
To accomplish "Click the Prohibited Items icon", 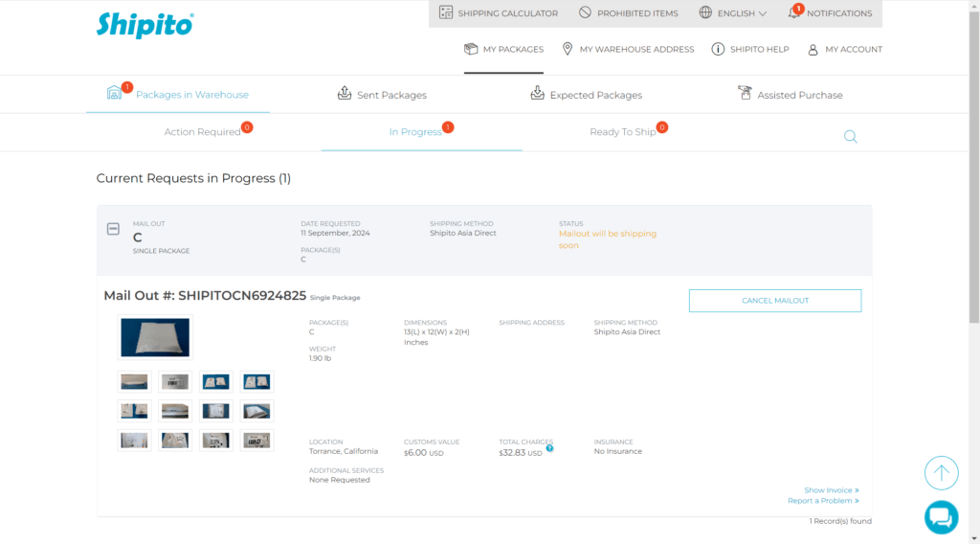I will [x=585, y=12].
